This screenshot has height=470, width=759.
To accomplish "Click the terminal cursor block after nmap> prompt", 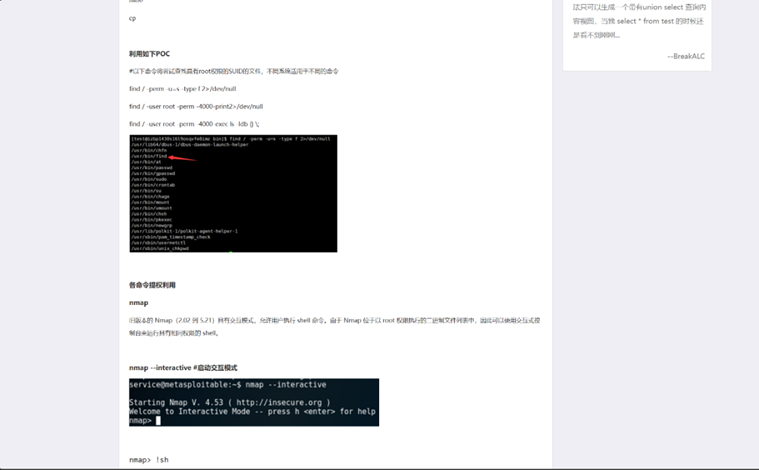I will (x=158, y=421).
